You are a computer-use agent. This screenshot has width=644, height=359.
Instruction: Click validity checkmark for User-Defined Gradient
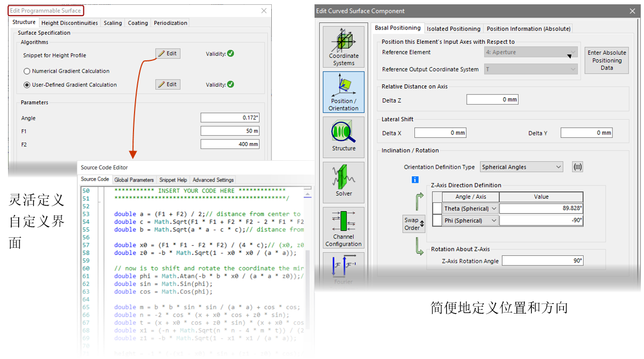pyautogui.click(x=230, y=84)
